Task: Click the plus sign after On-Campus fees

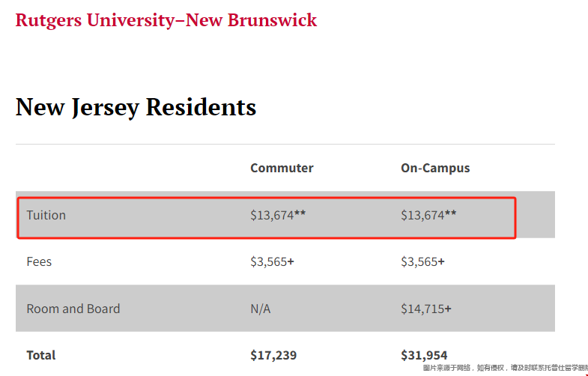Action: point(441,261)
